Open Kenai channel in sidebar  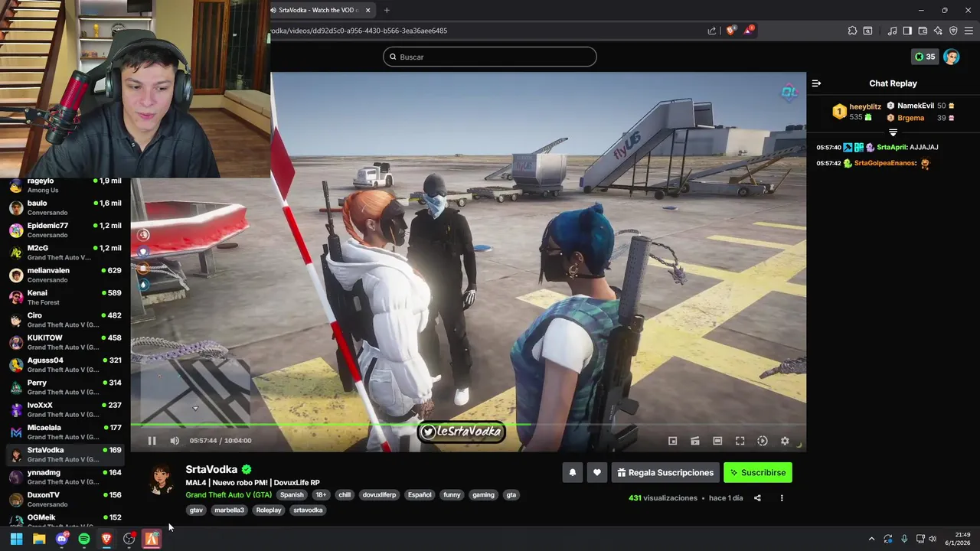[x=65, y=297]
